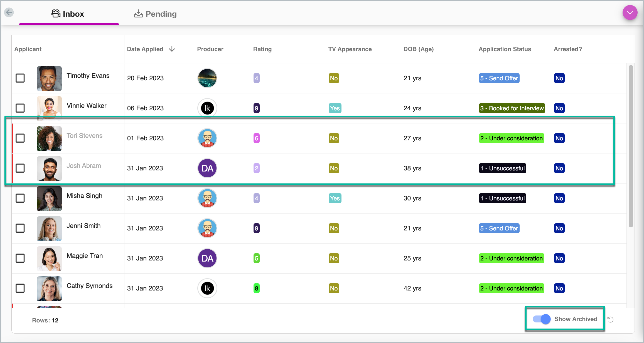
Task: Open the '5 - Send Offer' status for Jenni Smith
Action: pyautogui.click(x=499, y=228)
